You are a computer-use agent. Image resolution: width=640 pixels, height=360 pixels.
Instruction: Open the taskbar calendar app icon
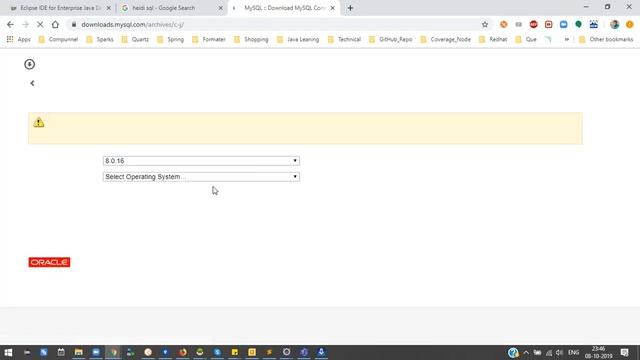(61, 352)
